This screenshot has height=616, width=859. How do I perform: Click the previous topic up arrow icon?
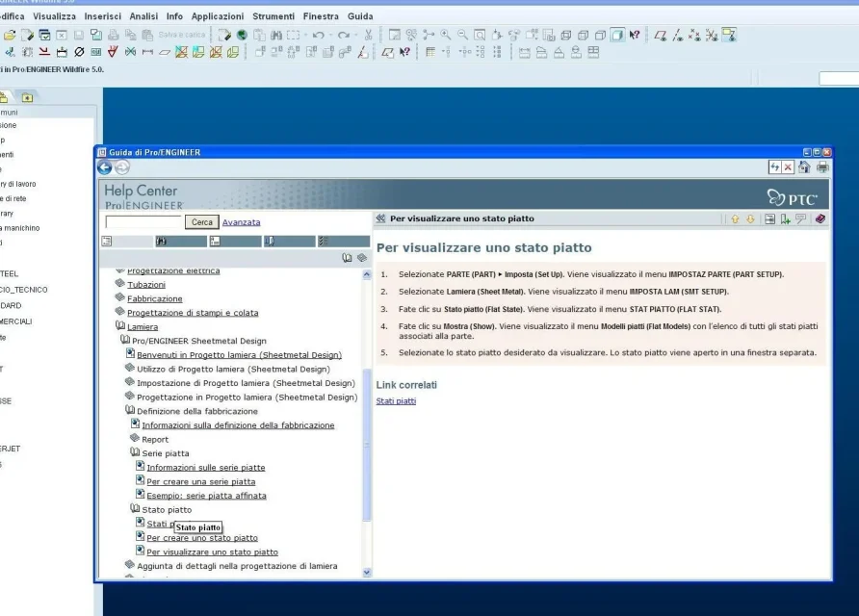[x=735, y=219]
